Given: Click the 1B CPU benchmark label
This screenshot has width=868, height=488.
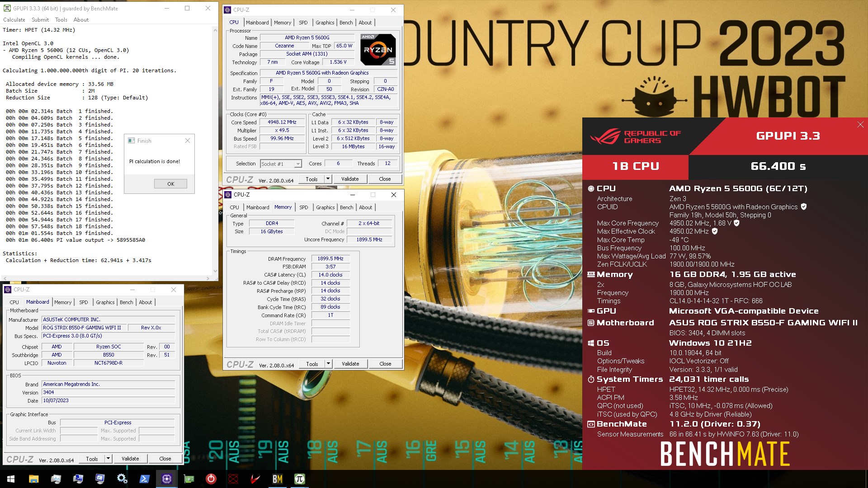Looking at the screenshot, I should 636,166.
